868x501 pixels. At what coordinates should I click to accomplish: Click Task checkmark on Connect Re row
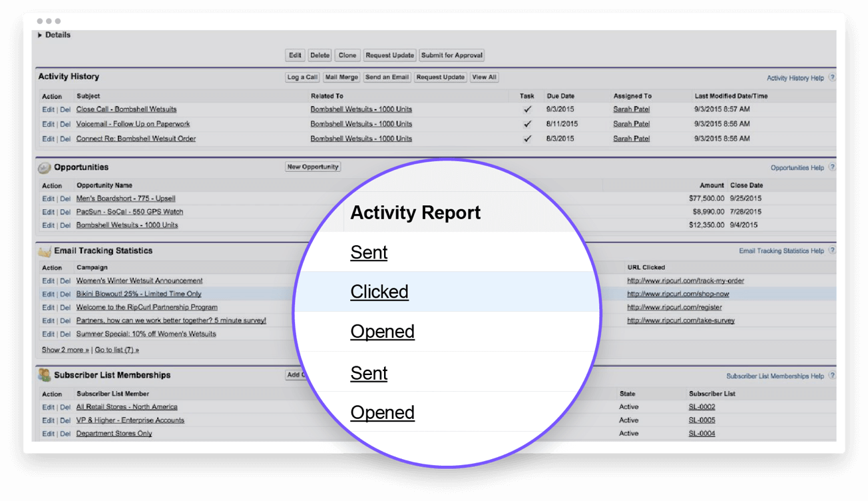527,139
